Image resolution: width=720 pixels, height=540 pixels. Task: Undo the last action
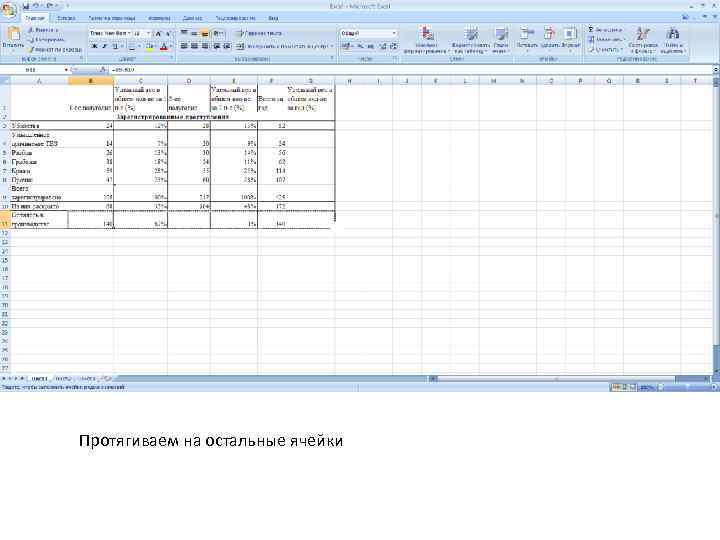coord(36,6)
